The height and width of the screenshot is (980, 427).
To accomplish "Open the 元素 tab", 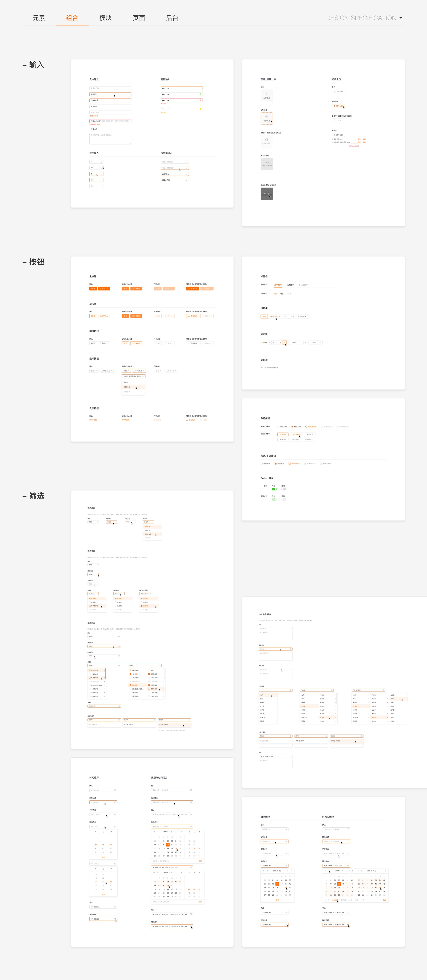I will click(39, 18).
